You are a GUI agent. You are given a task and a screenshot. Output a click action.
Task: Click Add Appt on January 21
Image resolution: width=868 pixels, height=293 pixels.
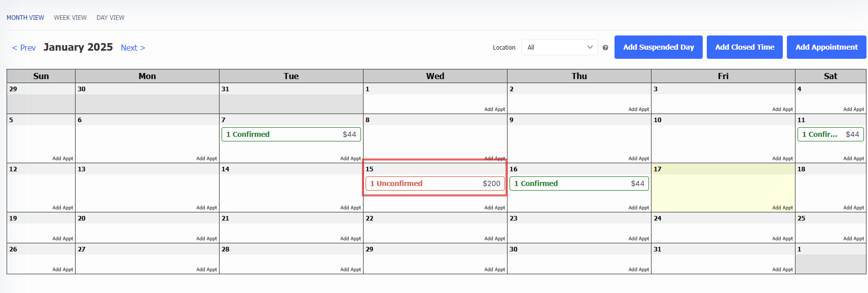click(350, 239)
